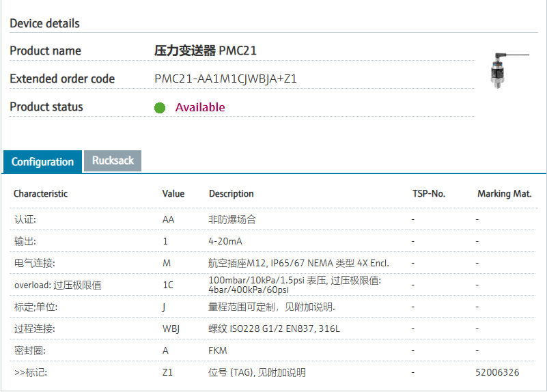Click the Available status text
Viewport: 547px width, 392px height.
point(200,107)
